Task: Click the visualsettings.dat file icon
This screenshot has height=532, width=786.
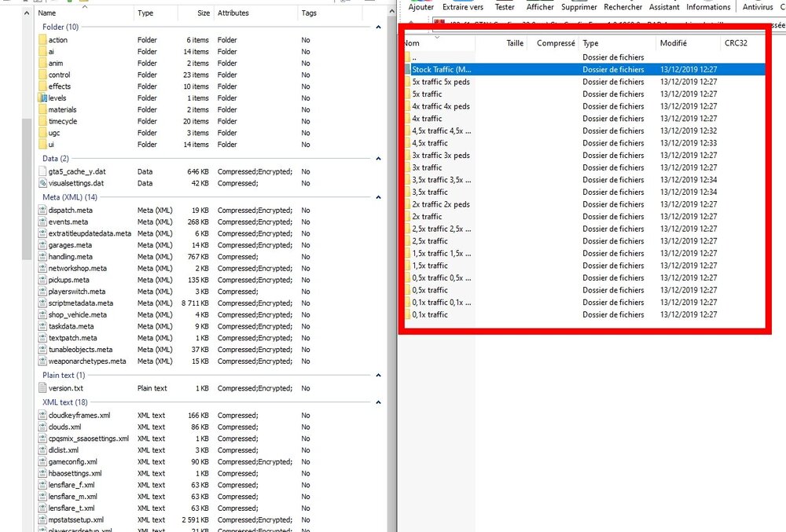Action: tap(42, 183)
